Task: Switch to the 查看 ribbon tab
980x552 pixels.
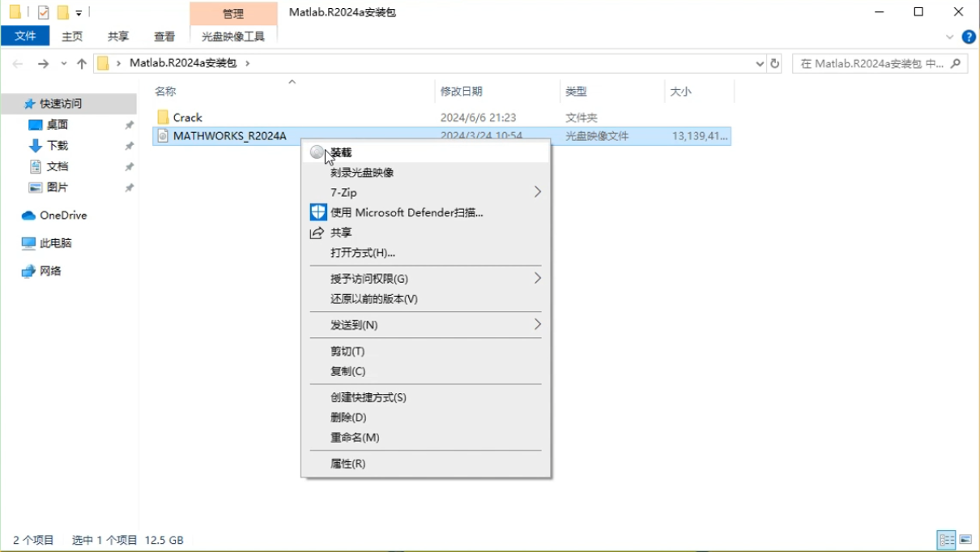Action: click(x=164, y=36)
